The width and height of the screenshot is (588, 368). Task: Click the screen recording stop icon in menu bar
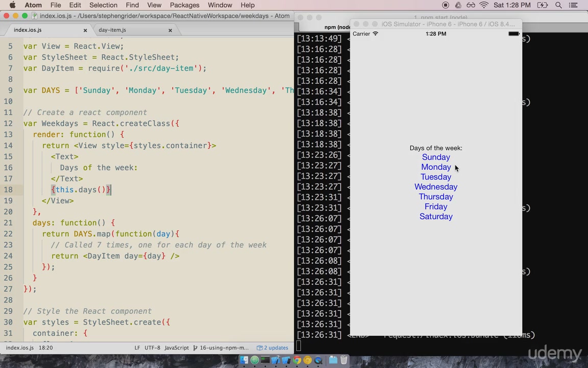click(x=446, y=5)
